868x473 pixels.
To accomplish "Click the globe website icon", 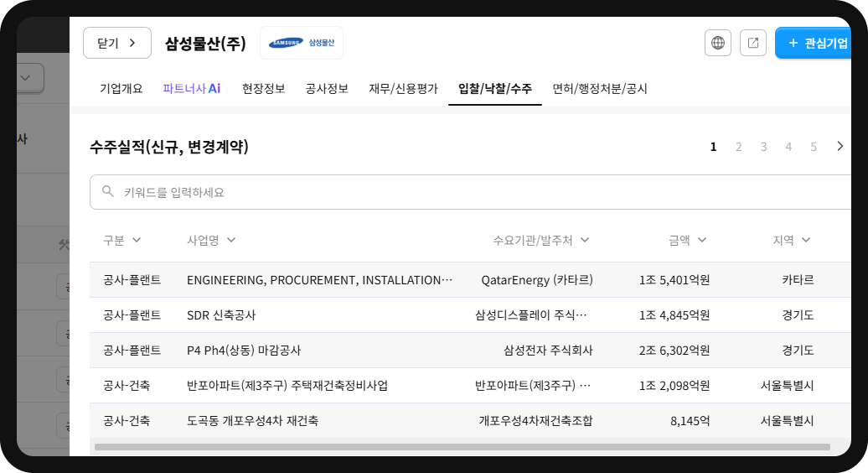I will (x=718, y=43).
